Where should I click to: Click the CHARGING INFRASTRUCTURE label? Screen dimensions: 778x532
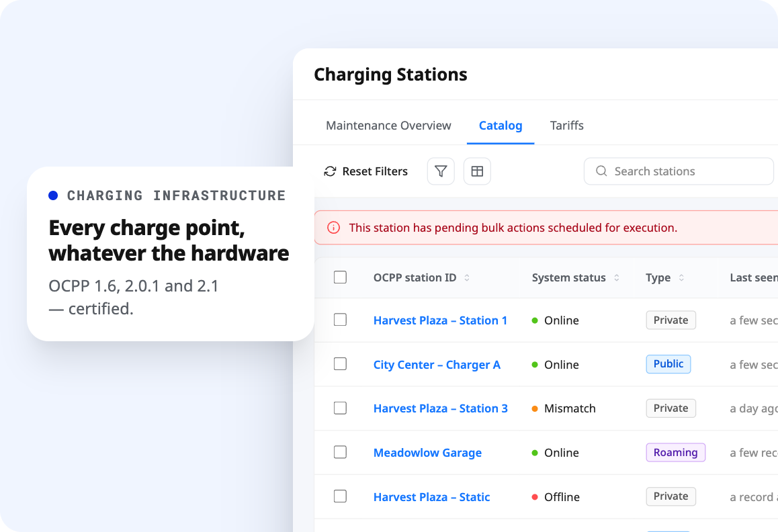point(177,195)
